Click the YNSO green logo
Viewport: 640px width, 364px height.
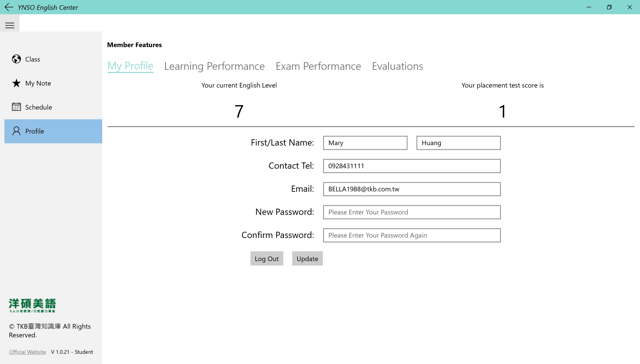32,305
